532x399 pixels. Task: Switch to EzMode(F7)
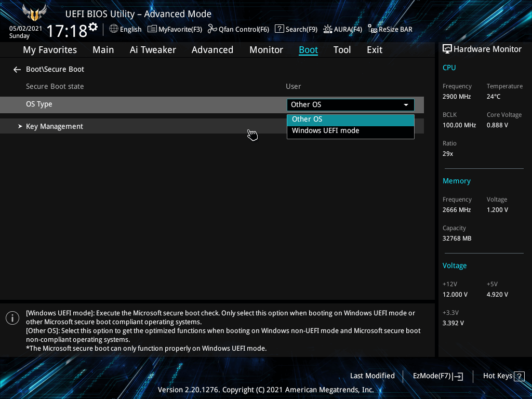point(437,376)
